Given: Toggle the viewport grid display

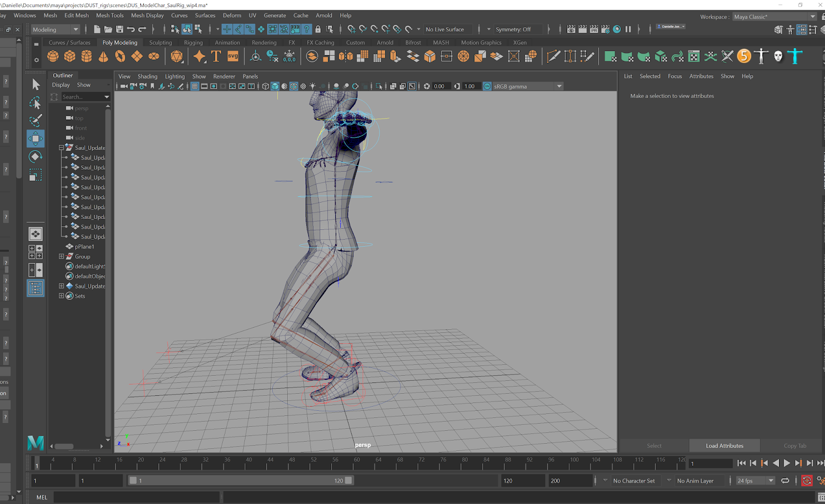Looking at the screenshot, I should point(194,86).
